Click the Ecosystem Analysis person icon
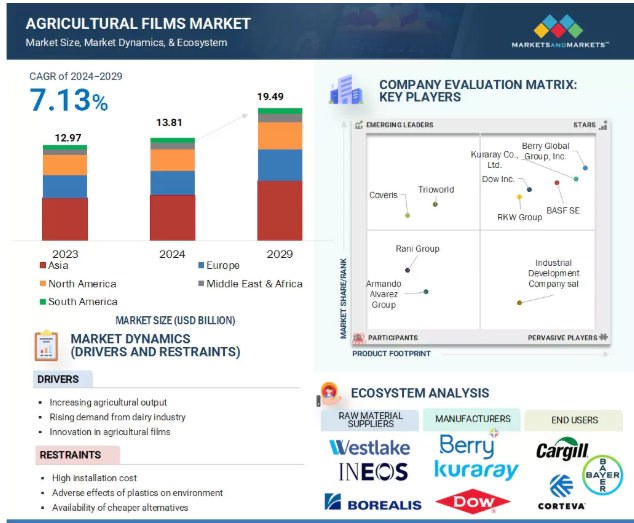The image size is (634, 523). 330,394
